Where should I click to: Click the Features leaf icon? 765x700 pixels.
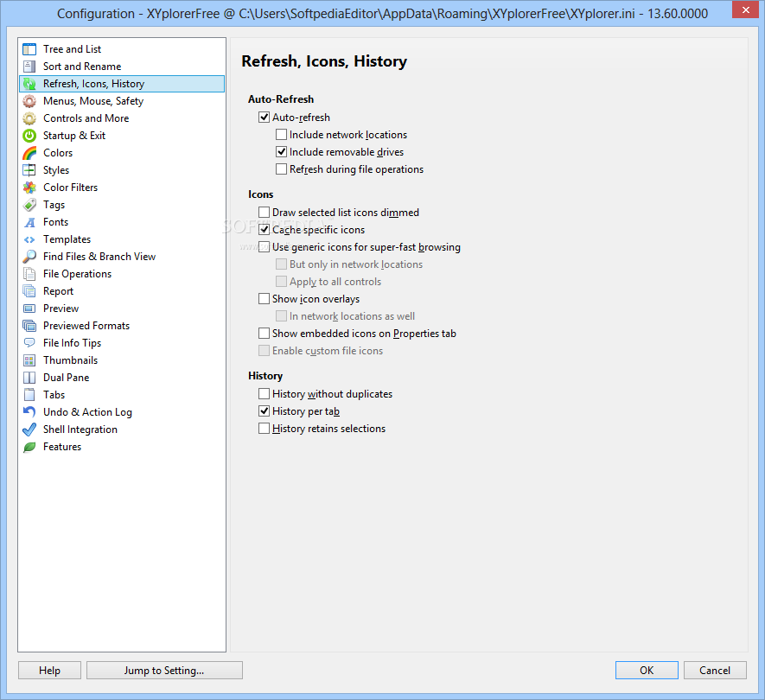pos(29,447)
